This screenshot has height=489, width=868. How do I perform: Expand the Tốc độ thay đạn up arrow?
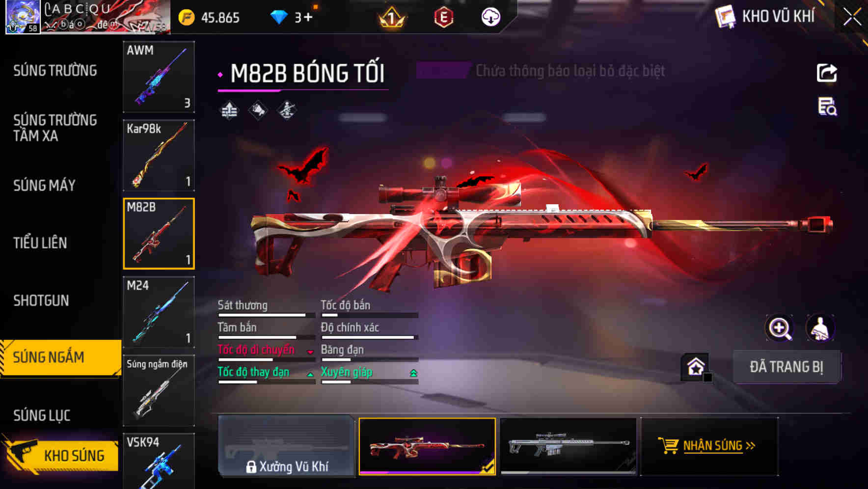pos(310,374)
